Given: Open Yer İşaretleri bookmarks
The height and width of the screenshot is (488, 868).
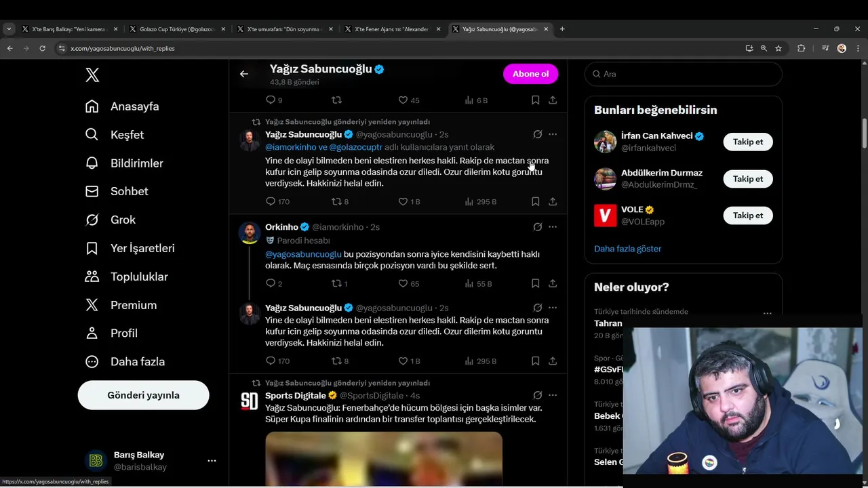Looking at the screenshot, I should [x=130, y=248].
